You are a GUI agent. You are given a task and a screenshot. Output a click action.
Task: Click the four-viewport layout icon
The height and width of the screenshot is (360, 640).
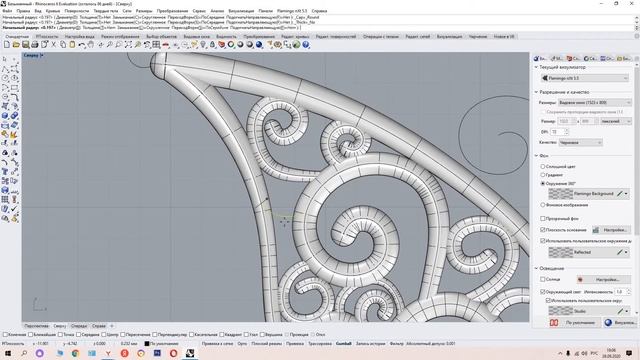pos(156,45)
